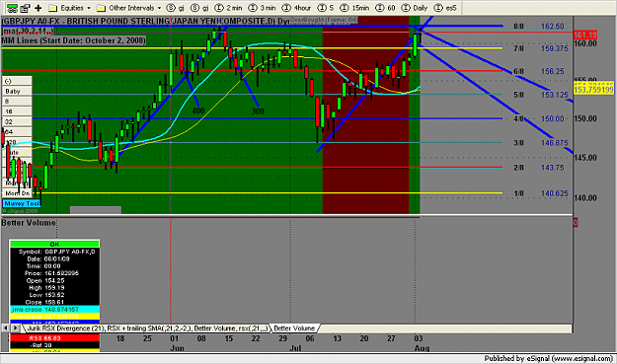Click the eSignal website link in footer
This screenshot has height=364, width=617.
pos(583,358)
